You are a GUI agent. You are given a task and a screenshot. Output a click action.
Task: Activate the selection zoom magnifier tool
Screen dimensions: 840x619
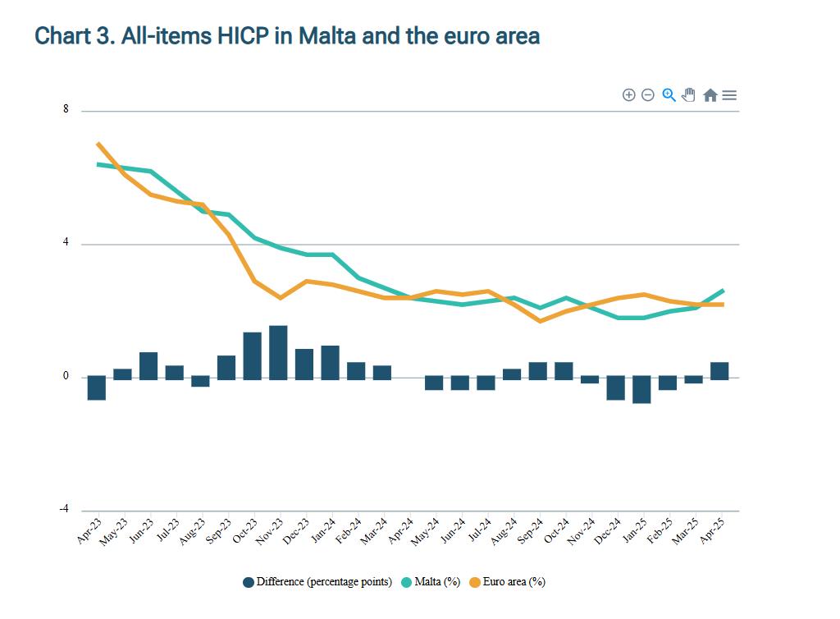[x=667, y=95]
